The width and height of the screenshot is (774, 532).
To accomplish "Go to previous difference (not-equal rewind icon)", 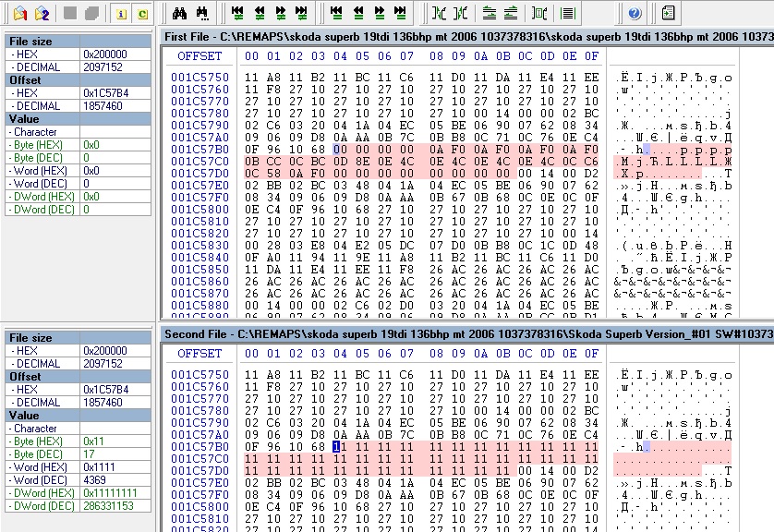I will (260, 13).
